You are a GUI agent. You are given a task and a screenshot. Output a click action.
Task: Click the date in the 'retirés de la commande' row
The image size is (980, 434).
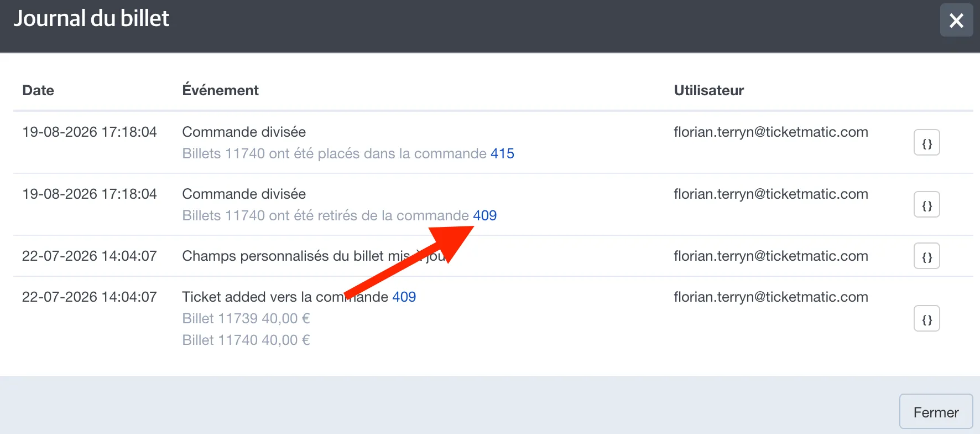click(x=90, y=194)
